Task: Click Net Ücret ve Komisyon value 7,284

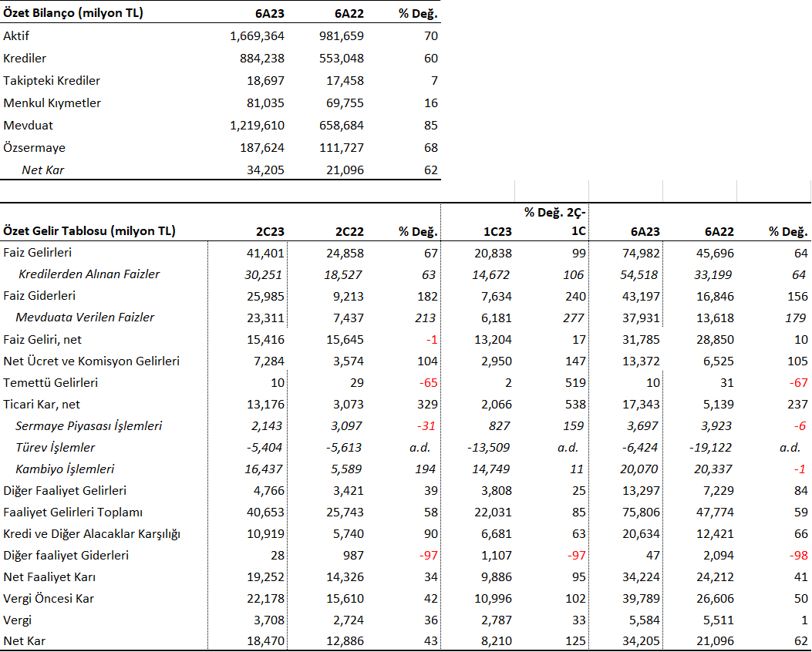Action: click(269, 361)
